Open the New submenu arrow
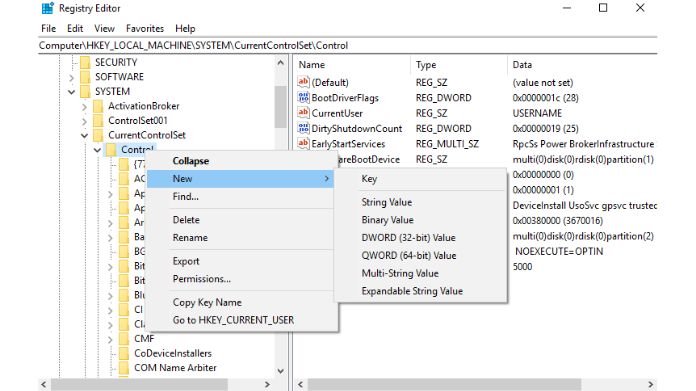Screen dimensions: 696x391 (x=327, y=178)
